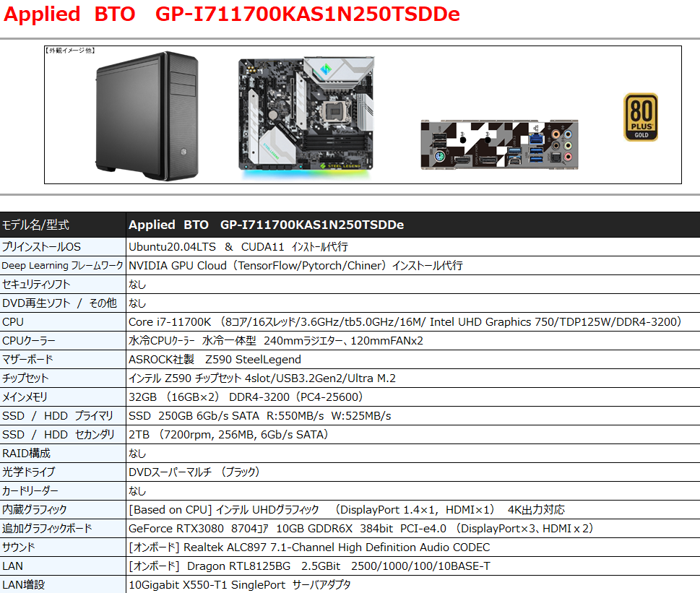
Task: Click the CPU label cell
Action: coord(63,321)
